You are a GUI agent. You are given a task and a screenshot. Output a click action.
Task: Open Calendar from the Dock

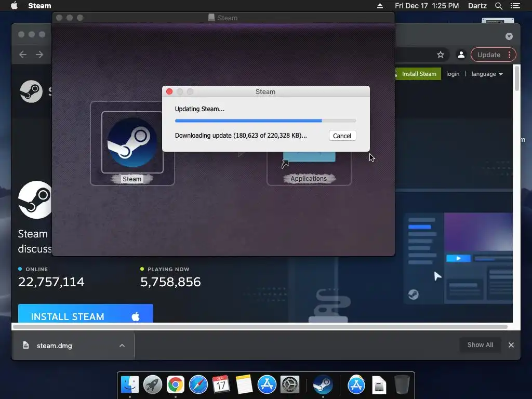click(221, 385)
